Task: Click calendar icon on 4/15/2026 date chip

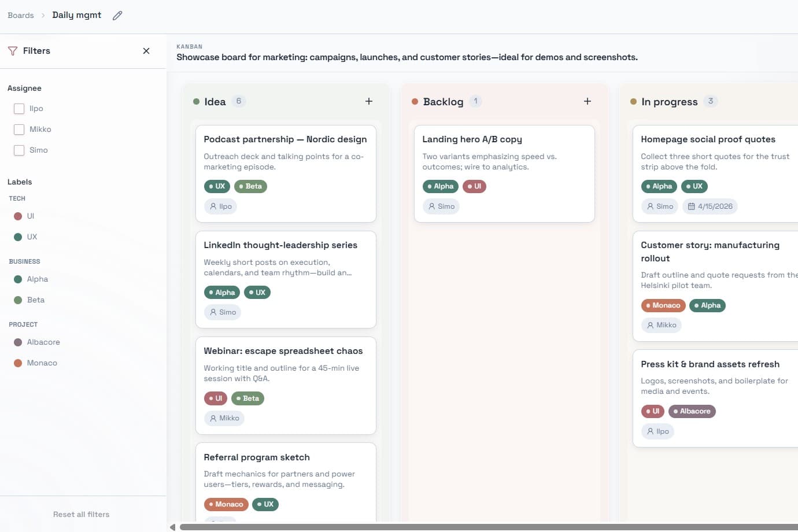Action: coord(691,206)
